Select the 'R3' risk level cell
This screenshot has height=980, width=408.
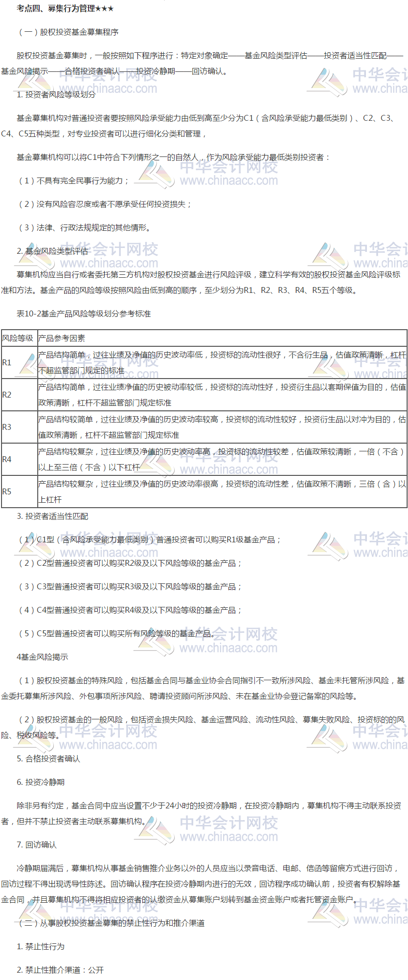(19, 427)
